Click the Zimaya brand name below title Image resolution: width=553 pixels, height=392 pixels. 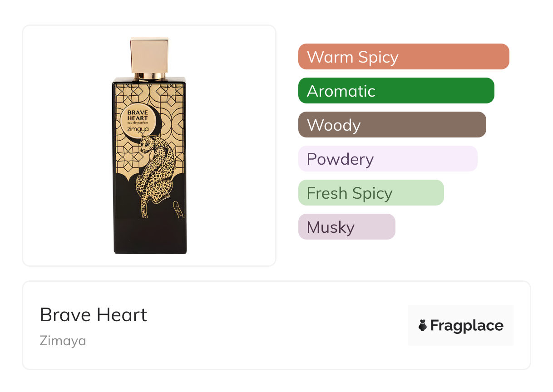(x=63, y=341)
